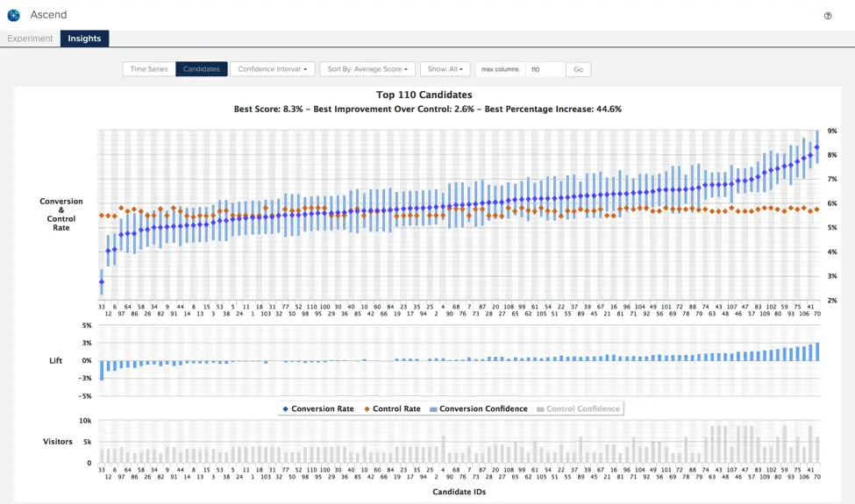Toggle Conversion Rate legend series
The image size is (855, 504).
pyautogui.click(x=318, y=408)
